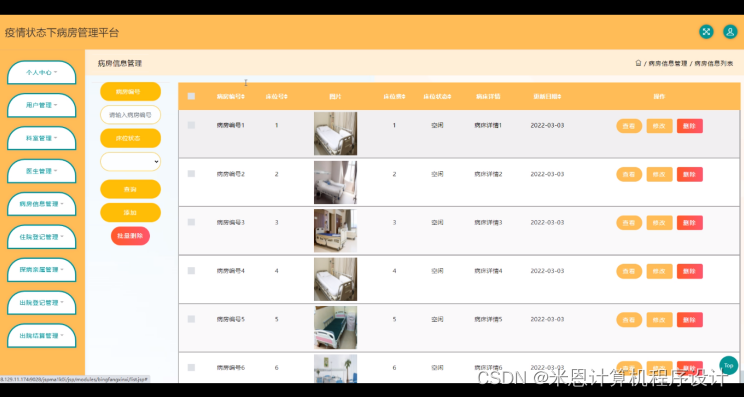Click 删除 in the 病房编号3 row

[x=690, y=223]
